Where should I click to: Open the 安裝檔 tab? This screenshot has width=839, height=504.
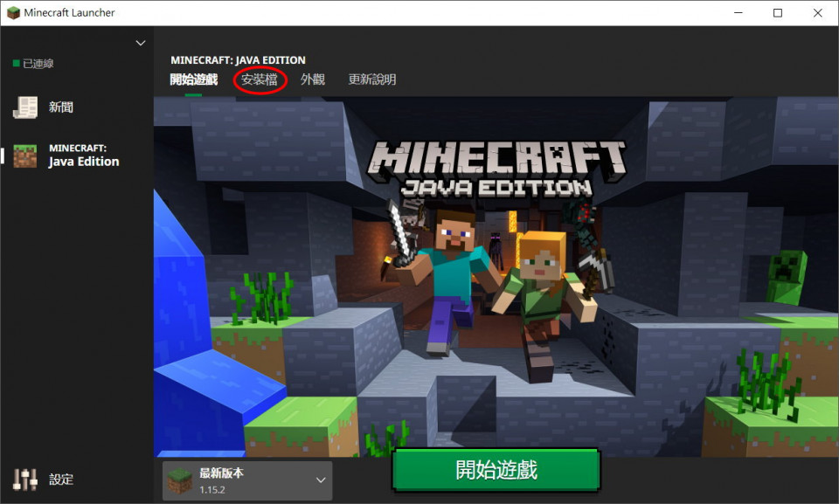(260, 79)
